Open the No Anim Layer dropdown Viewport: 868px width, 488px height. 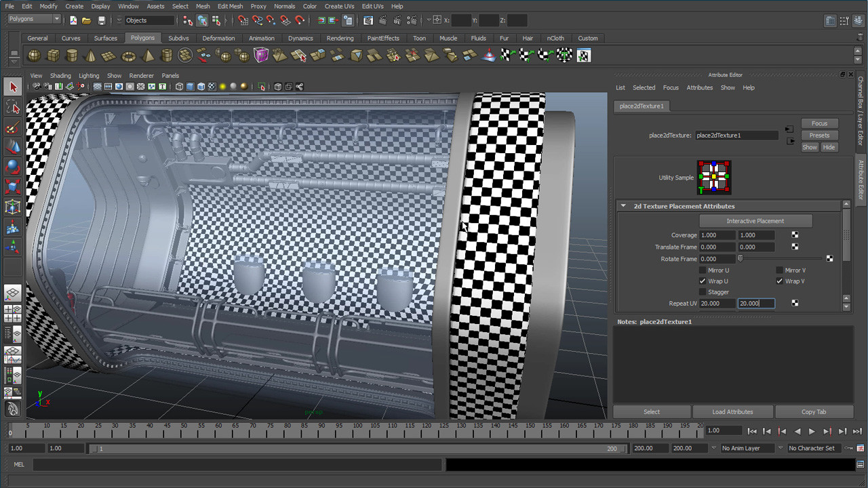tap(745, 448)
